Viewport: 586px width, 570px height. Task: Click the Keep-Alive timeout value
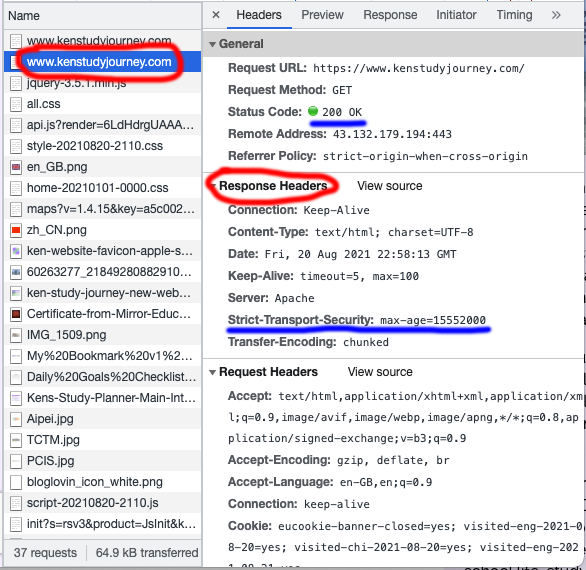tap(359, 277)
